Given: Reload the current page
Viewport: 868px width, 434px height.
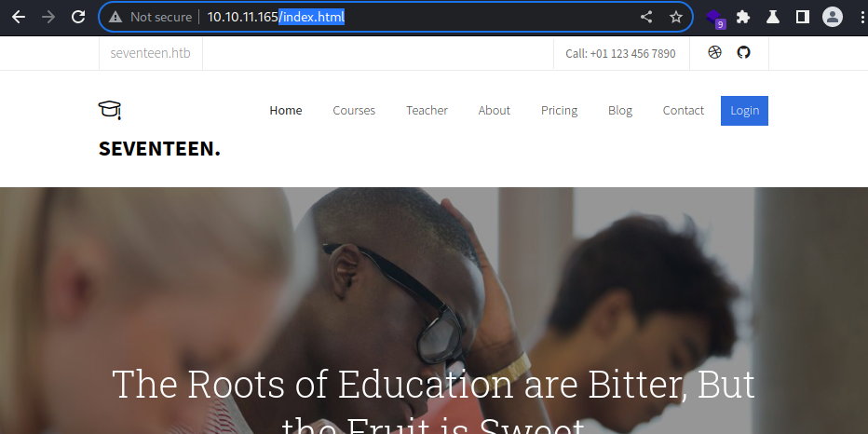Looking at the screenshot, I should point(78,17).
